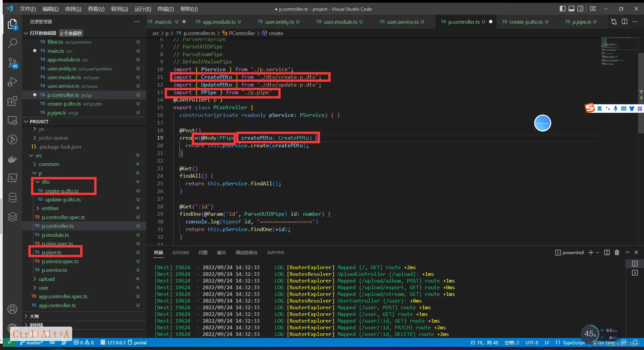Open the Accounts menu in activity bar
The width and height of the screenshot is (644, 350).
point(12,309)
